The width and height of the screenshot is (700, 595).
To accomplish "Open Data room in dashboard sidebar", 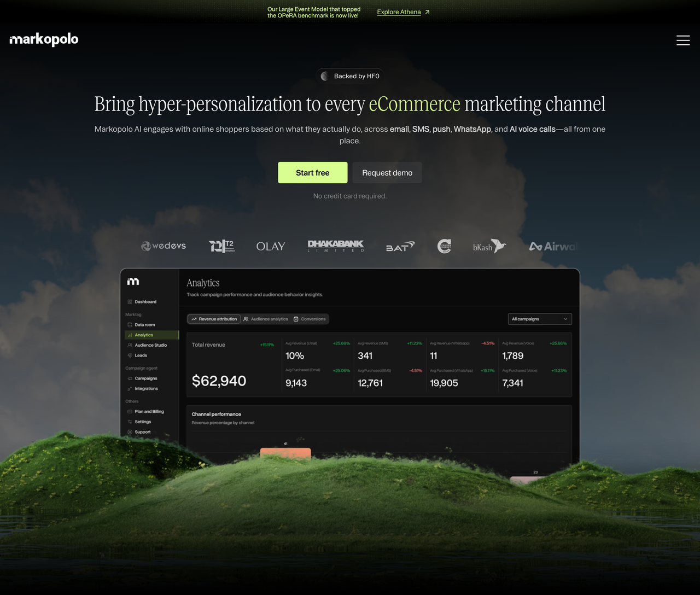I will pos(145,325).
